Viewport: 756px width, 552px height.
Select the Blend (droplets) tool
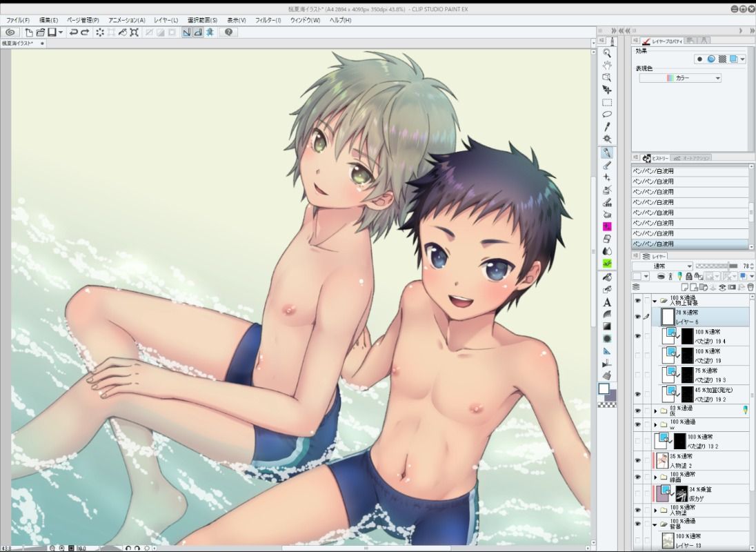pos(607,251)
